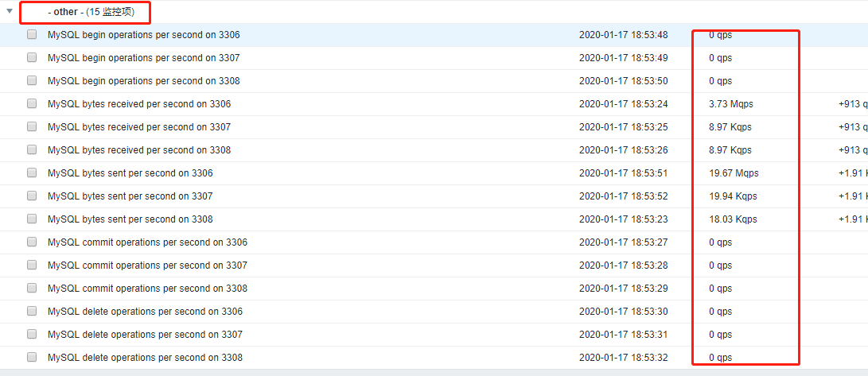Screen dimensions: 868x376
Task: Click timestamp 2020-01-17 18:53:50
Action: (623, 81)
